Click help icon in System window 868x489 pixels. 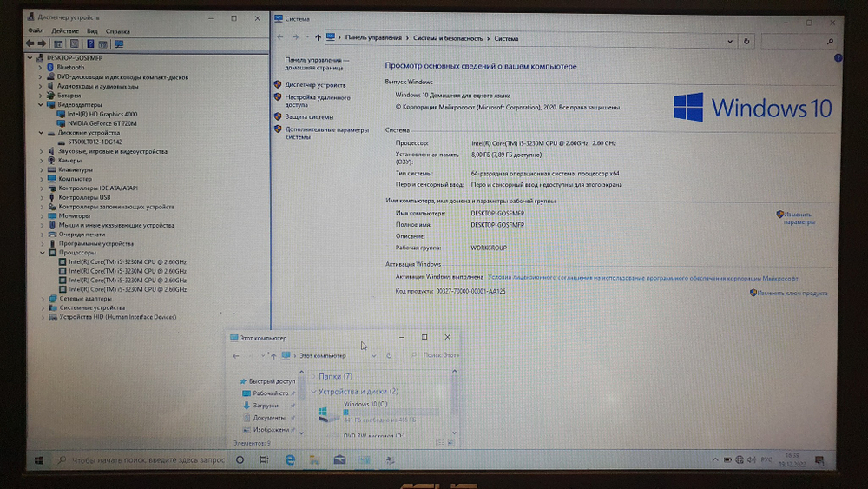click(x=838, y=57)
